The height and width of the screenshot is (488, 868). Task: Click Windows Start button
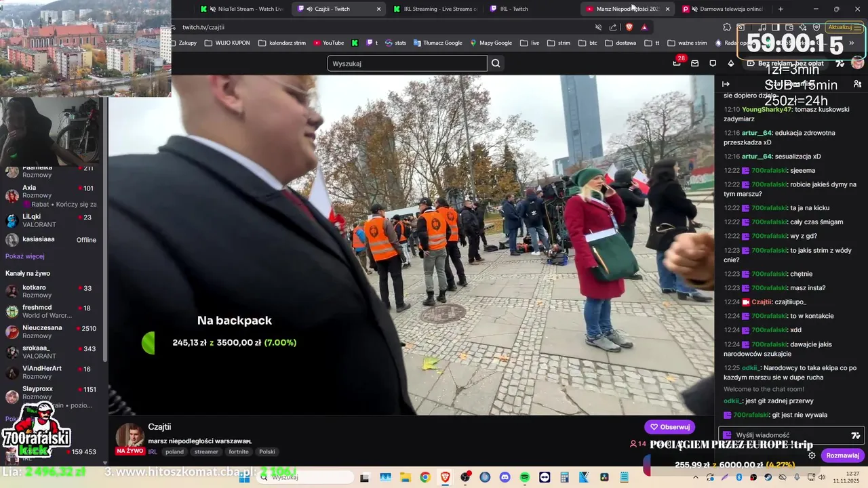click(x=244, y=477)
